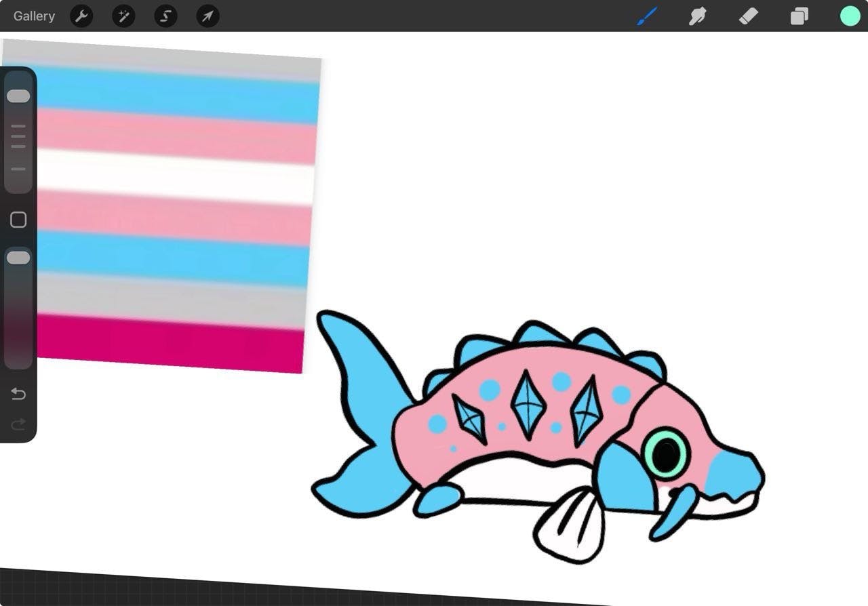Viewport: 868px width, 606px height.
Task: Click the fish's green eye
Action: click(x=665, y=453)
